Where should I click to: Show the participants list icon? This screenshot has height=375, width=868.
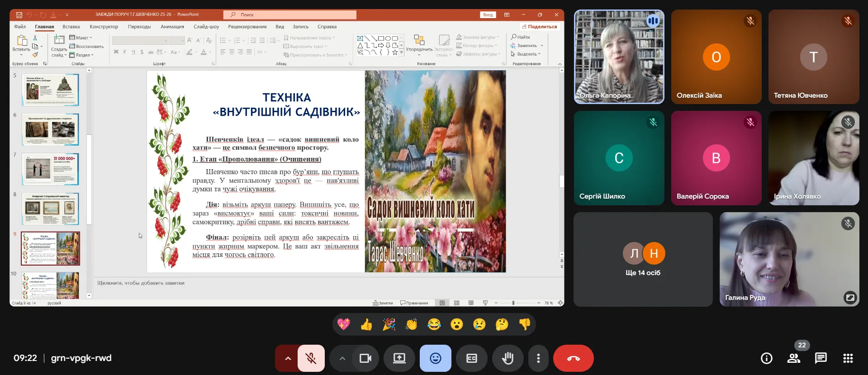pyautogui.click(x=793, y=358)
